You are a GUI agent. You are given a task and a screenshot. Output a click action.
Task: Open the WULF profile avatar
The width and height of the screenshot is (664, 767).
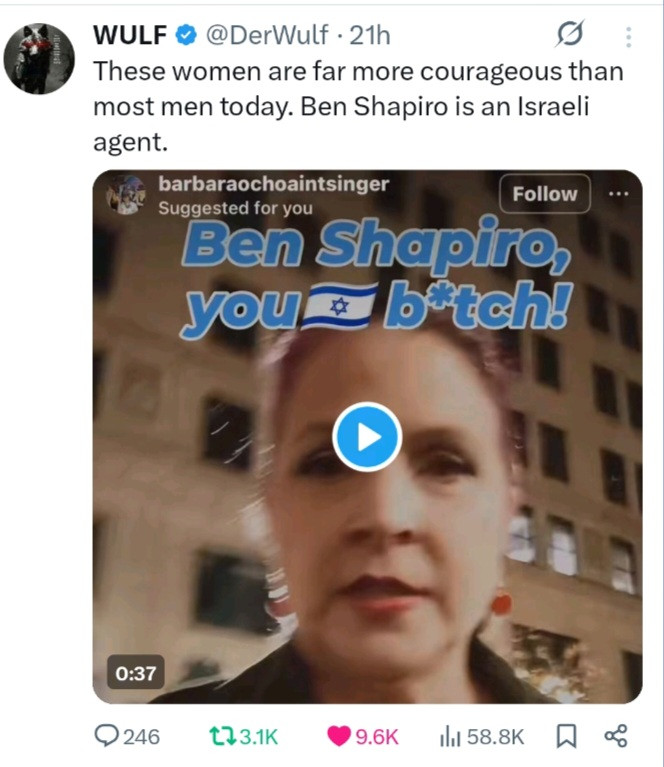tap(39, 59)
